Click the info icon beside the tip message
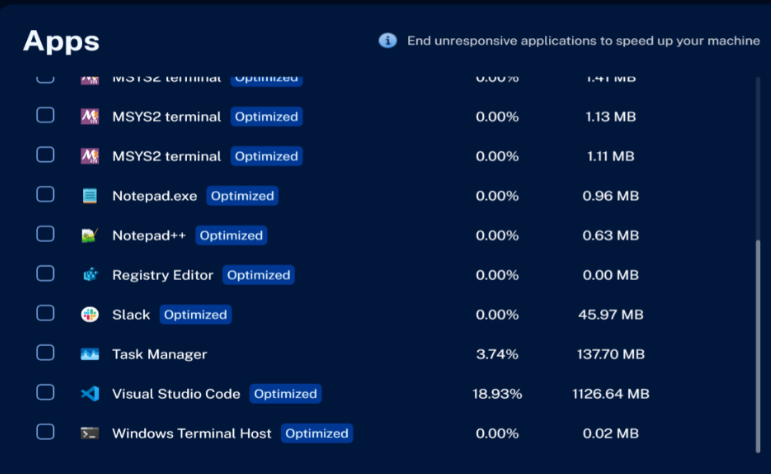The height and width of the screenshot is (474, 771). point(387,40)
